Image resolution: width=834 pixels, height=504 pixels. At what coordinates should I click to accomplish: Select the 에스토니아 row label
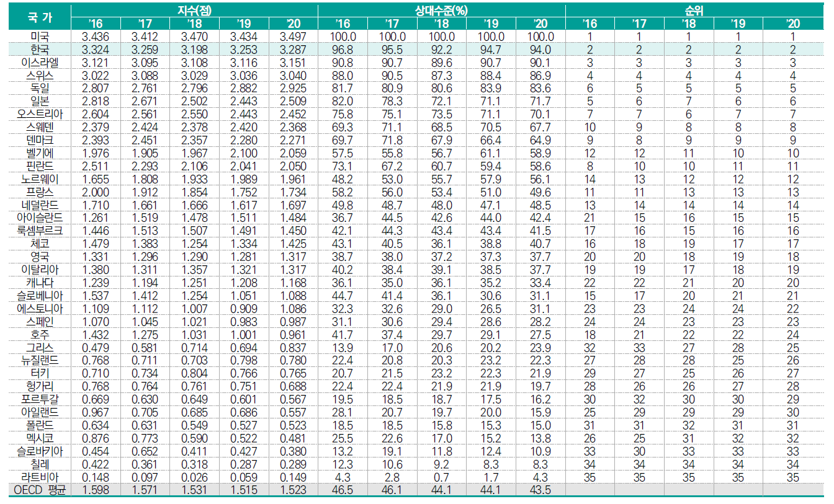[x=40, y=308]
